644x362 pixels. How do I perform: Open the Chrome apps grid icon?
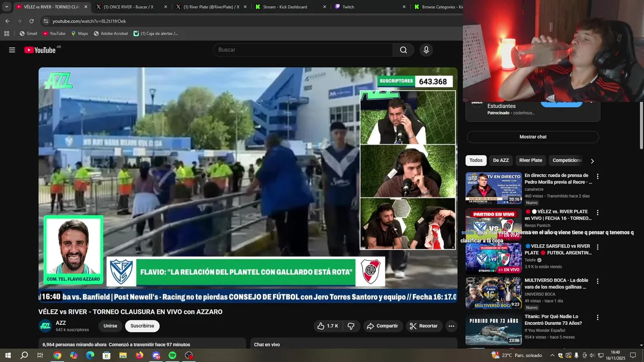(x=7, y=34)
